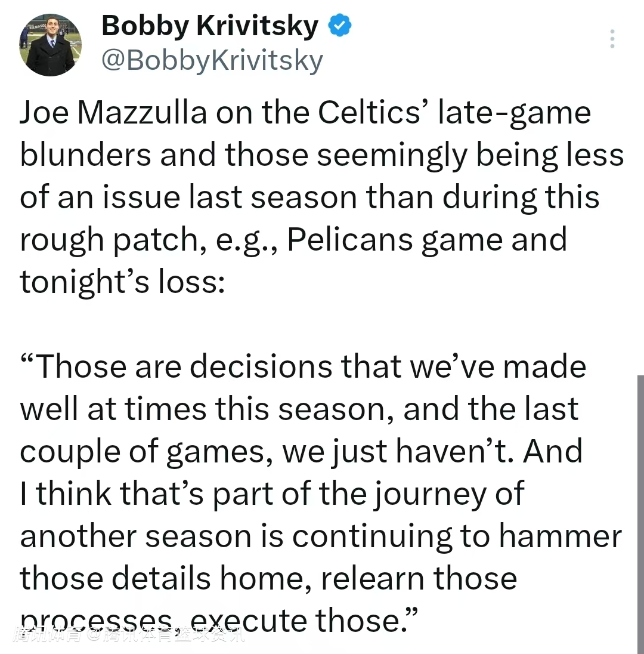Click the line starting "blunders and those seemingly"

pos(322,156)
